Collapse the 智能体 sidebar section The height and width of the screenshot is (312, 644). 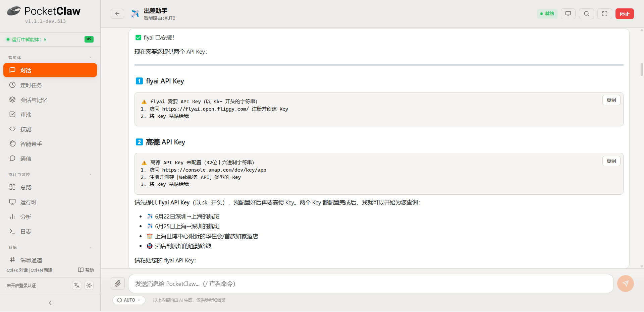pos(91,58)
